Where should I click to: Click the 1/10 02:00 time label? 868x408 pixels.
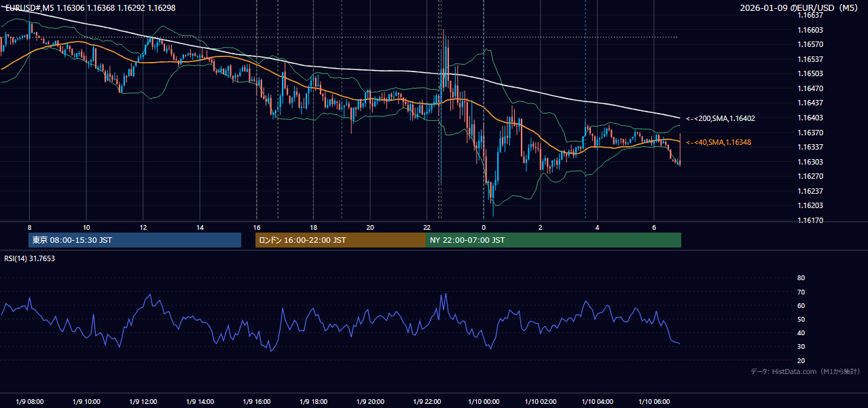coord(541,401)
